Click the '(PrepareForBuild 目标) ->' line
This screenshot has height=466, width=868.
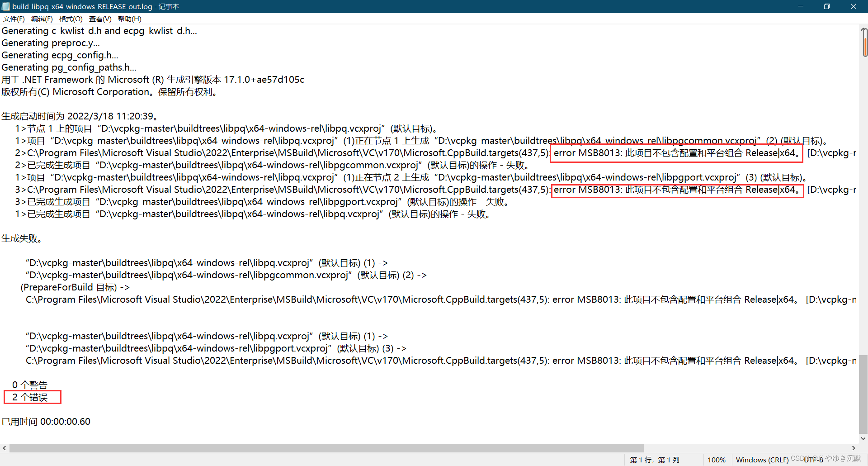point(75,287)
